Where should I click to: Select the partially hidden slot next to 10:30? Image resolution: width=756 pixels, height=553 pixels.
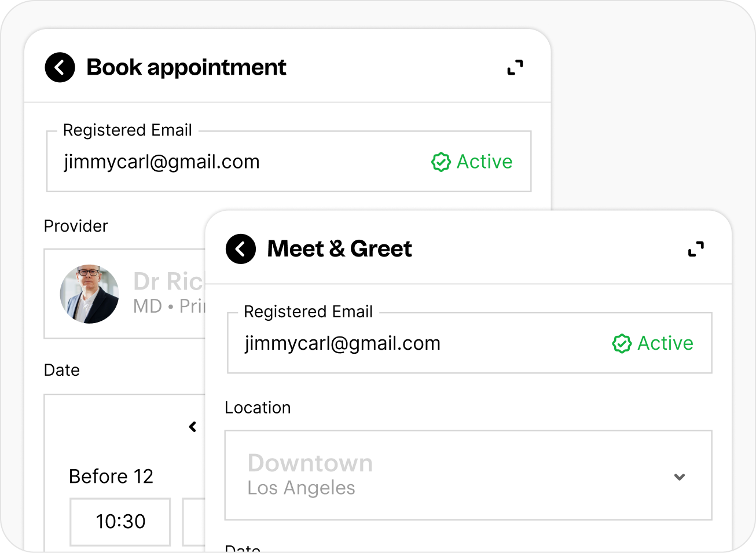[x=194, y=522]
